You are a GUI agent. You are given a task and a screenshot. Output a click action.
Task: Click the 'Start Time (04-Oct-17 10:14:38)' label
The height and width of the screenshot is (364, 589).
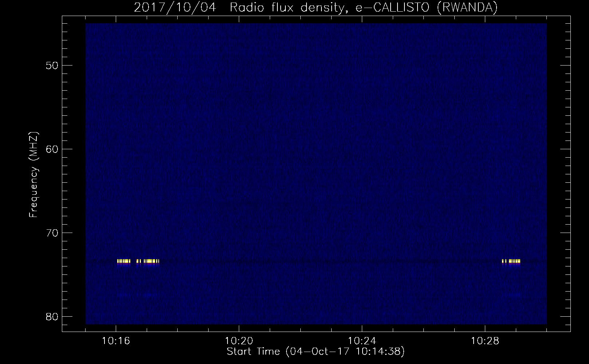pyautogui.click(x=316, y=352)
